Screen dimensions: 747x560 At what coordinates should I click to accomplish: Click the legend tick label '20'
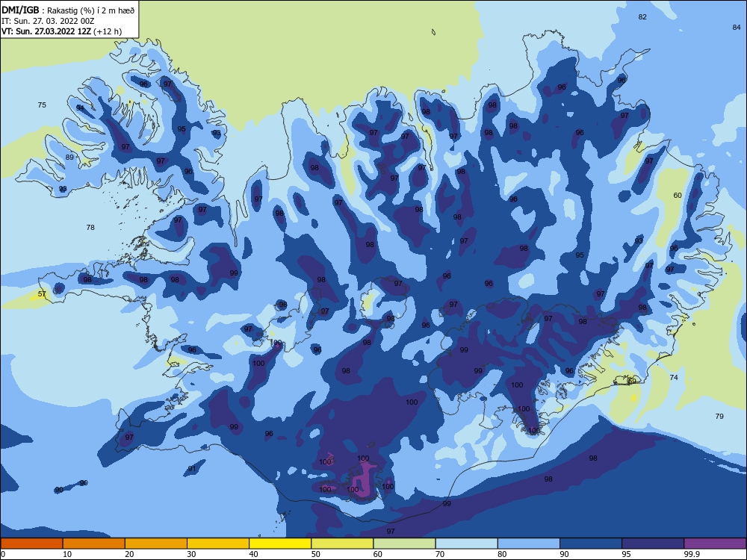click(129, 554)
